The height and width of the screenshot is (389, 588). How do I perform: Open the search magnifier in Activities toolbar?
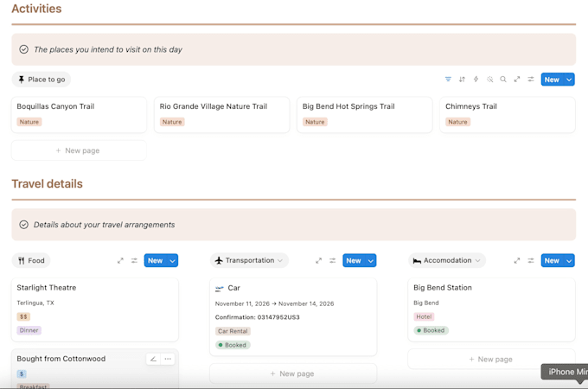click(x=503, y=79)
